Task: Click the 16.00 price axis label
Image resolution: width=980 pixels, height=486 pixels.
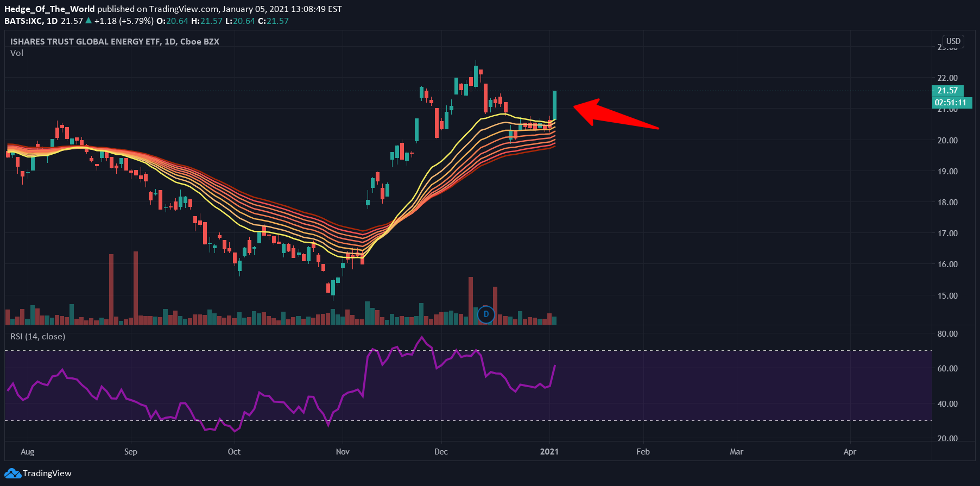Action: point(947,264)
